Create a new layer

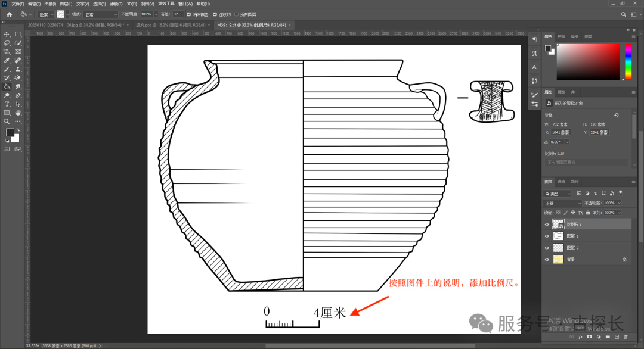coord(617,337)
